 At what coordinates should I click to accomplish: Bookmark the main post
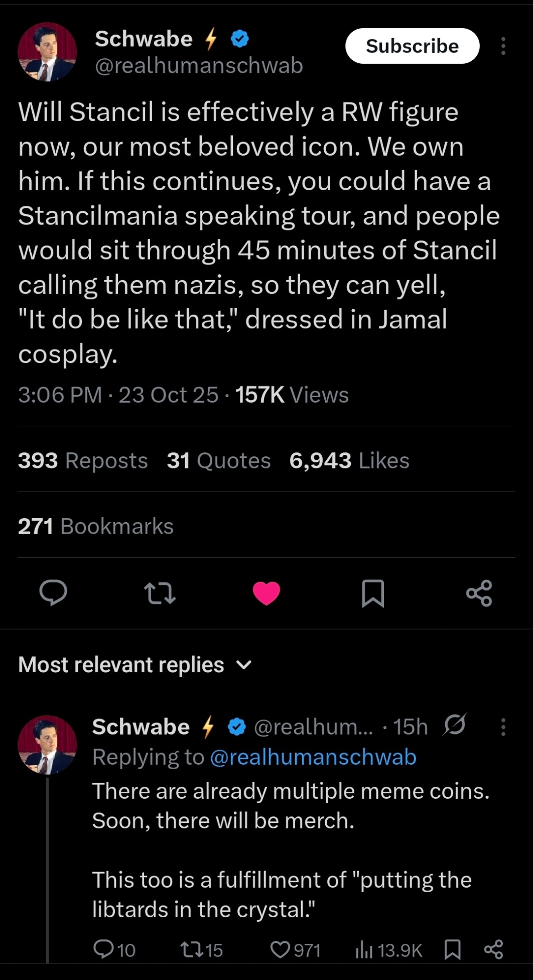tap(373, 593)
